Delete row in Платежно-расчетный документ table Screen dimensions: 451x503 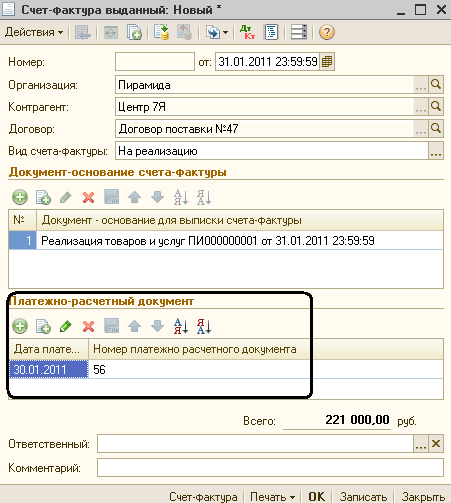(88, 326)
